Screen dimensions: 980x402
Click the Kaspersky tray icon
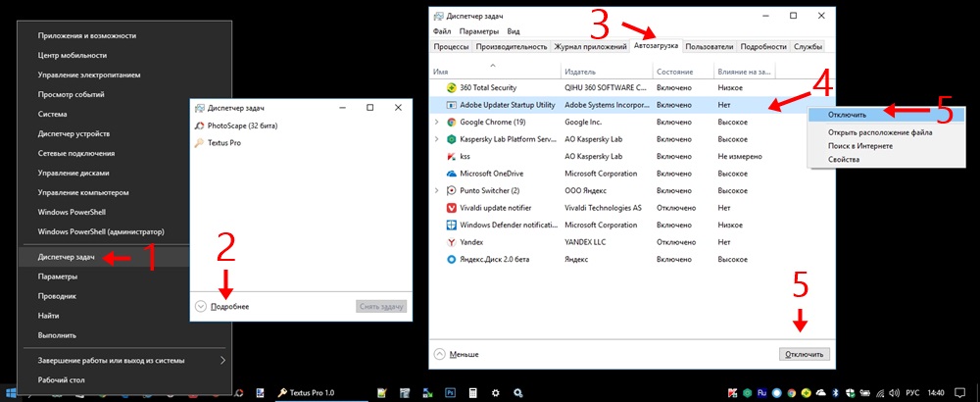pyautogui.click(x=733, y=393)
